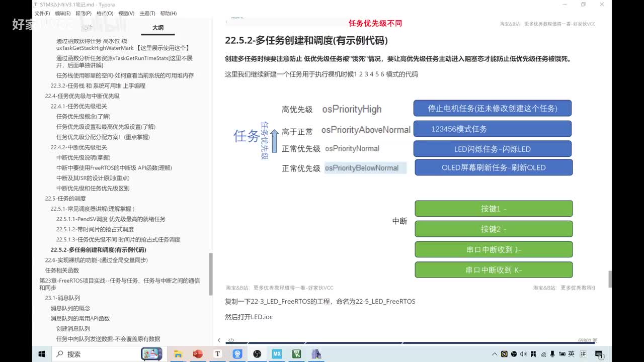Show hidden tray icons chevron
This screenshot has height=362, width=644.
pyautogui.click(x=495, y=354)
